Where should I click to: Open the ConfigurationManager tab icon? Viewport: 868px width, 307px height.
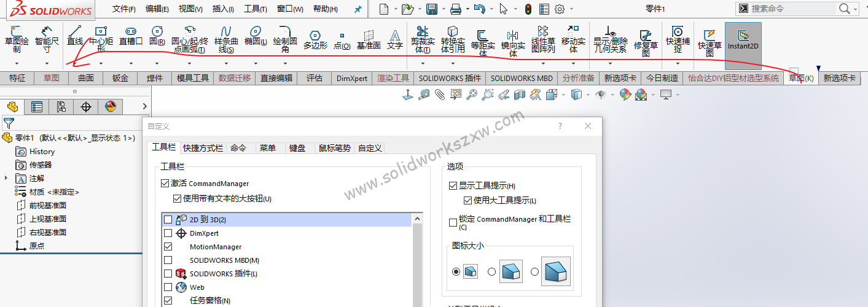[61, 107]
